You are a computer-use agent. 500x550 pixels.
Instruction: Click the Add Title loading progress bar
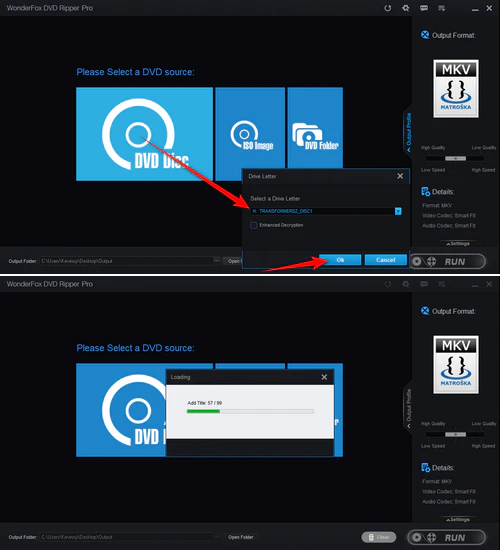(x=250, y=411)
